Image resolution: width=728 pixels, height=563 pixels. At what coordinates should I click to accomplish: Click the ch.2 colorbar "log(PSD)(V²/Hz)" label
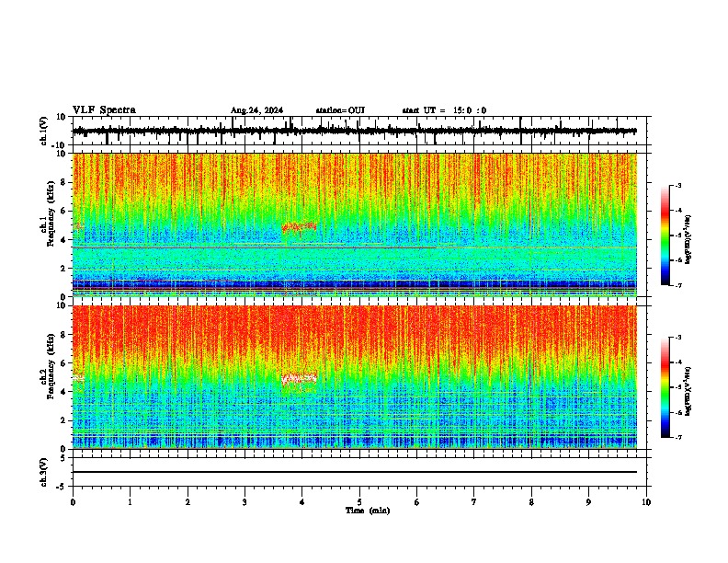(688, 391)
